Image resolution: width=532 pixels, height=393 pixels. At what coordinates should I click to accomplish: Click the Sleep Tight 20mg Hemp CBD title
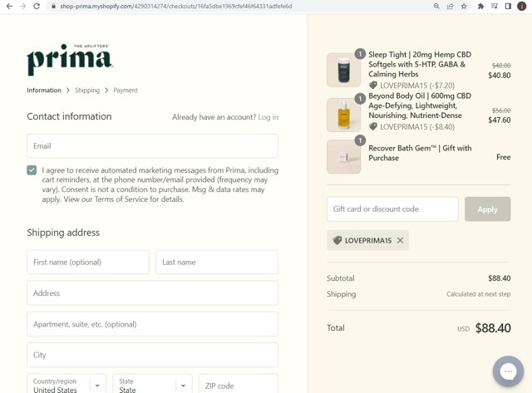(x=420, y=64)
